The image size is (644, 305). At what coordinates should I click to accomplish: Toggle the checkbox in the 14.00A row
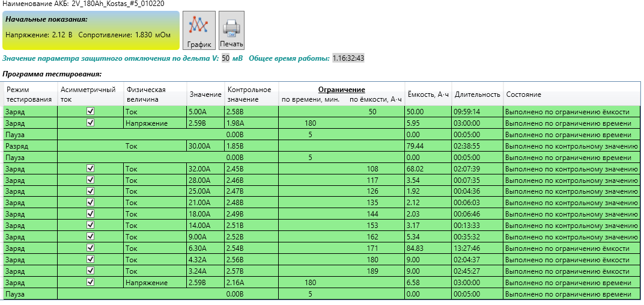[91, 225]
